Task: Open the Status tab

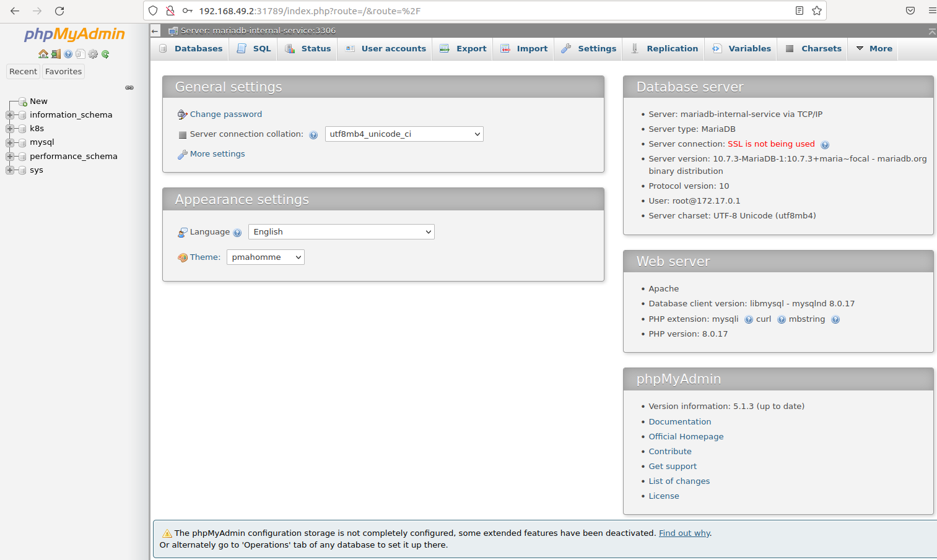Action: pyautogui.click(x=308, y=49)
